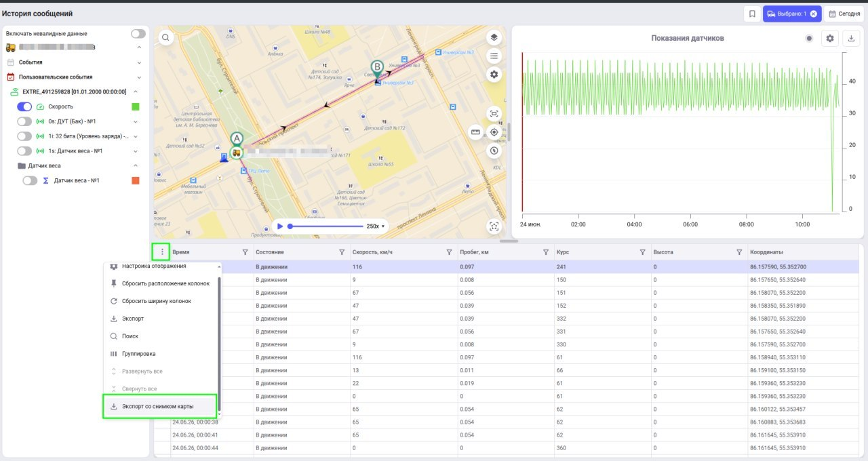The width and height of the screenshot is (868, 461).
Task: Collapse the vehicle object section
Action: click(x=139, y=47)
